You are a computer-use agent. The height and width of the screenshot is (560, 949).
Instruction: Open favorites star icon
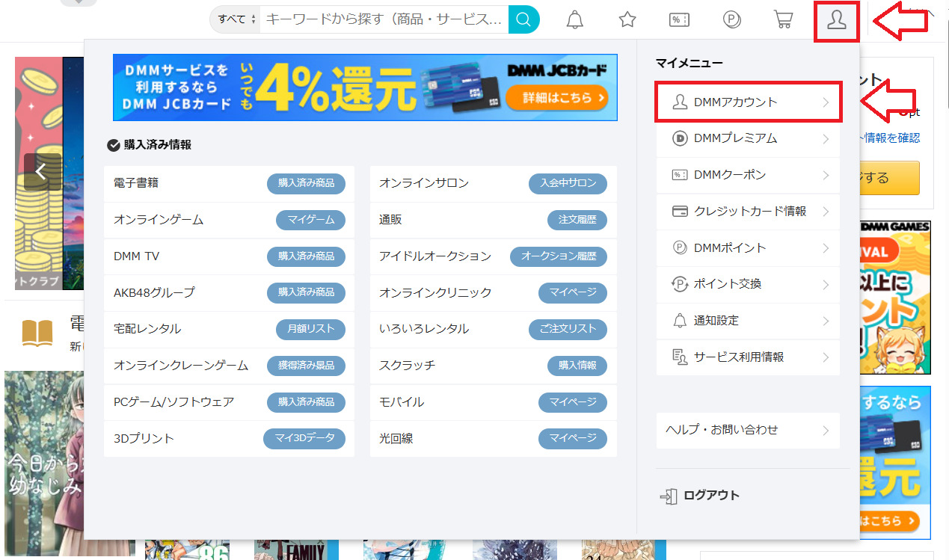[627, 20]
